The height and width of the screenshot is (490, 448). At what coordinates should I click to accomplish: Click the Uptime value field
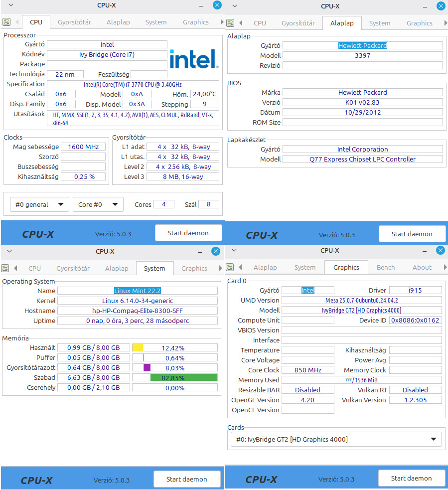(x=138, y=321)
